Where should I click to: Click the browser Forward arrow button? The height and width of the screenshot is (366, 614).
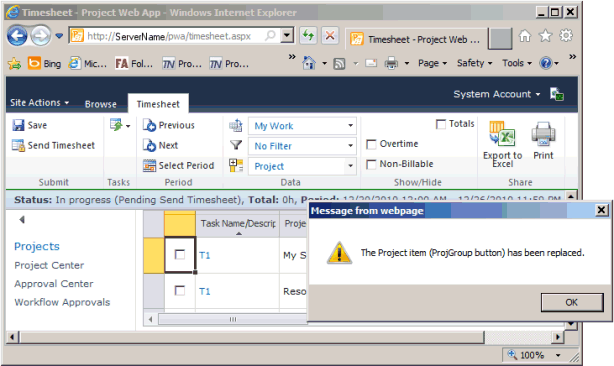[x=41, y=36]
